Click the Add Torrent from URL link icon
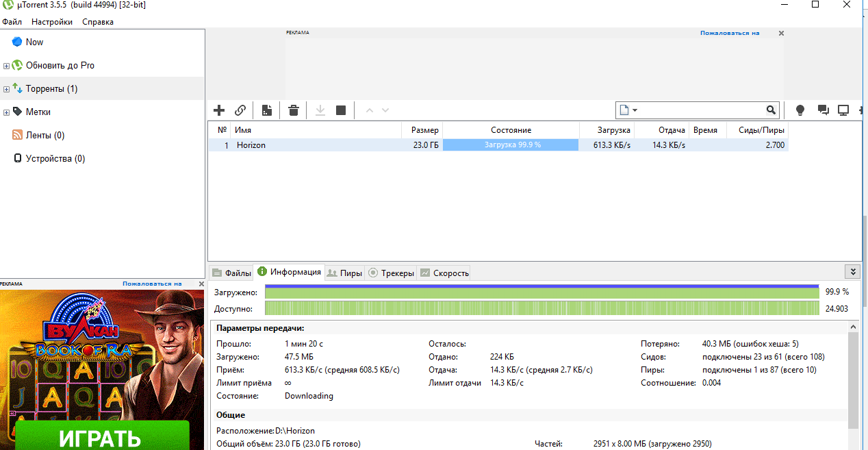This screenshot has width=868, height=450. (x=240, y=110)
